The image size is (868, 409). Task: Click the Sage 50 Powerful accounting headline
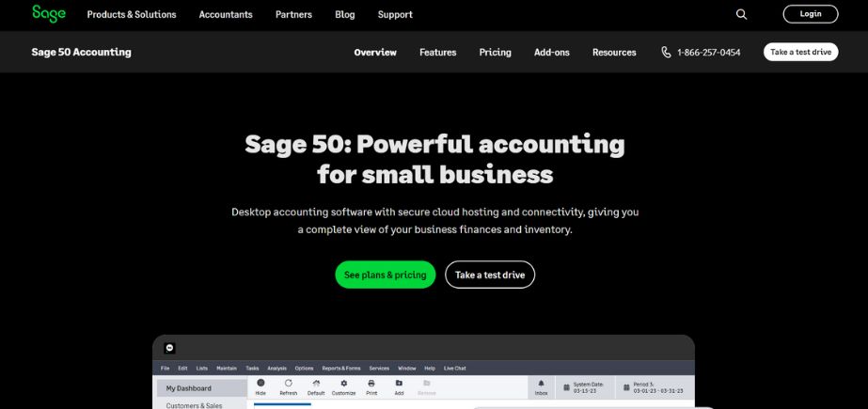(x=434, y=160)
